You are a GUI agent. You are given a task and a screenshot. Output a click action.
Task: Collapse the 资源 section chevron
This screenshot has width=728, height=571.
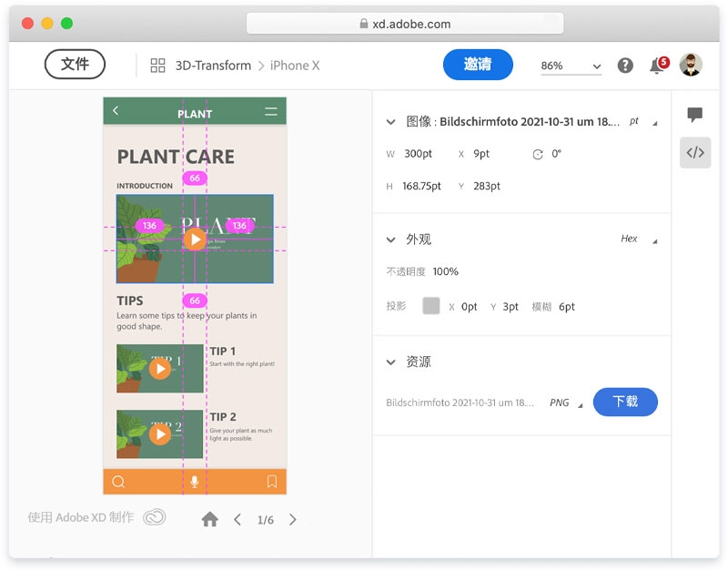(x=391, y=362)
